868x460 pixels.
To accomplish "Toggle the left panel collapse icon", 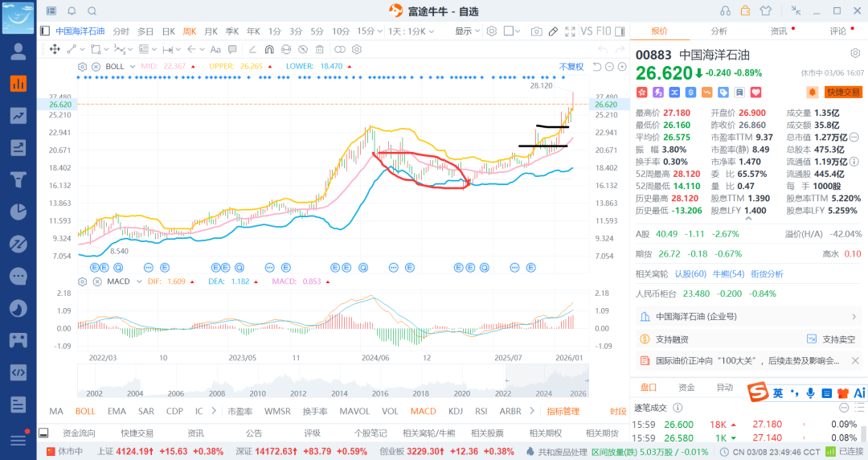I will (45, 31).
